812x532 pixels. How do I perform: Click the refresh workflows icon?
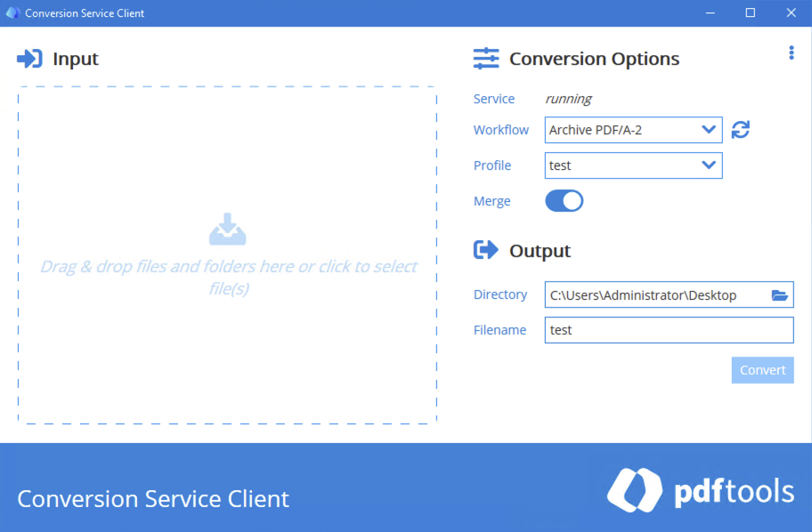pos(741,129)
